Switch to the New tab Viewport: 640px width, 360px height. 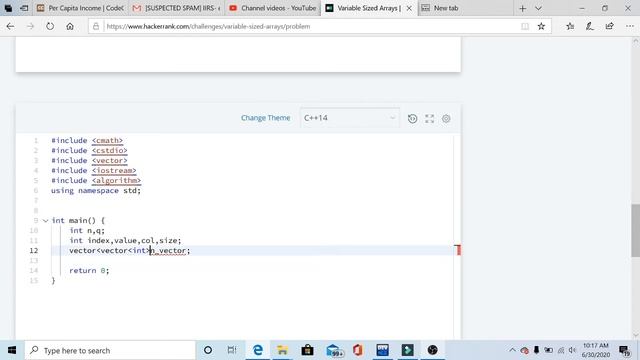[x=465, y=8]
